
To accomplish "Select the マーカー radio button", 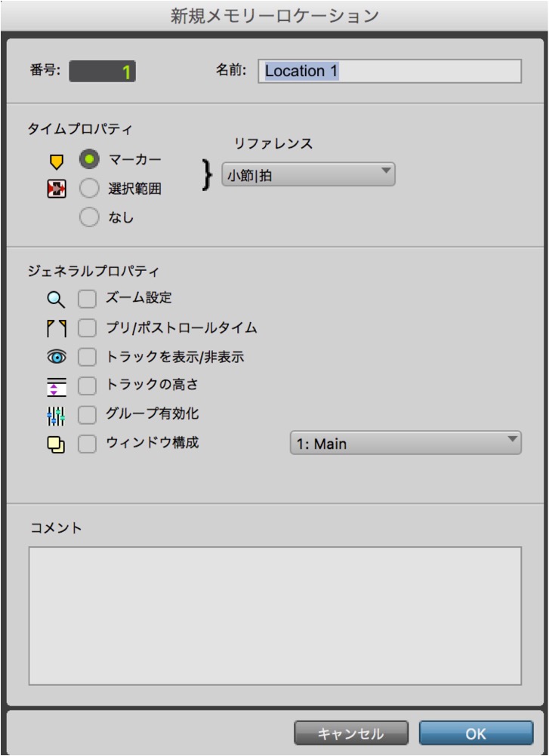I will (x=89, y=159).
